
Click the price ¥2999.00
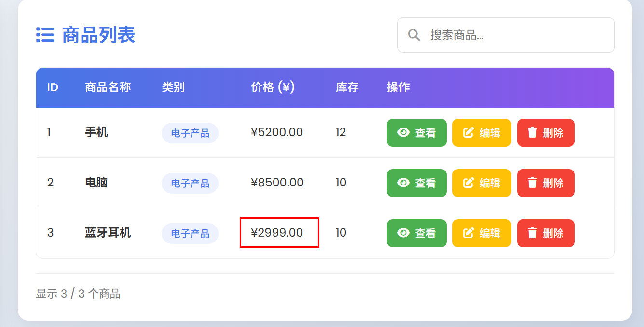coord(277,233)
